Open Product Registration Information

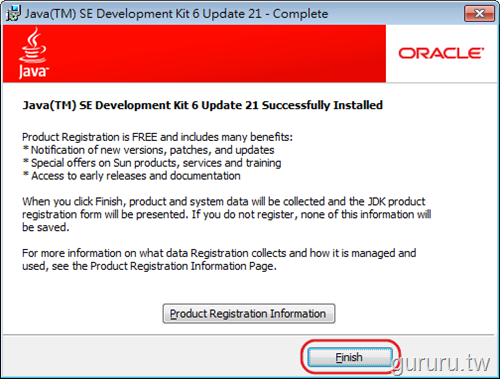[x=249, y=313]
